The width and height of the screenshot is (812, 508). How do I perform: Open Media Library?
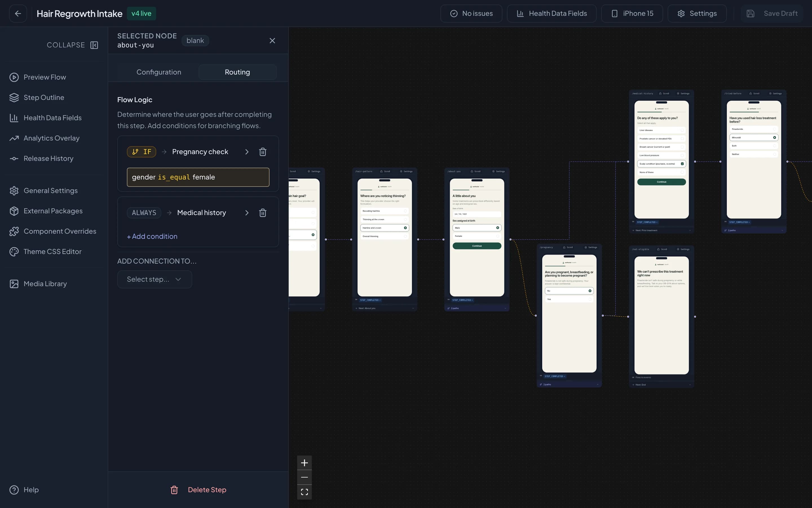click(x=38, y=284)
